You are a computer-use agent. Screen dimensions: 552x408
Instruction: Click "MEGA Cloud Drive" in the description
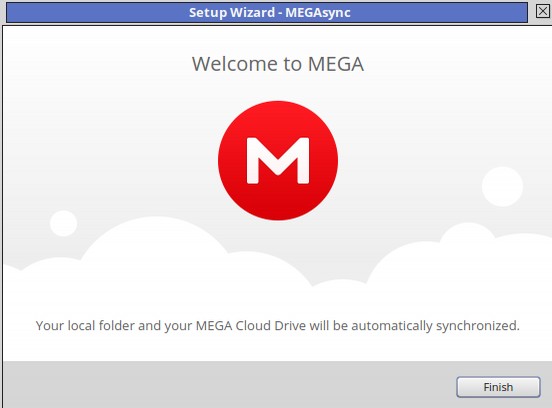tap(251, 326)
